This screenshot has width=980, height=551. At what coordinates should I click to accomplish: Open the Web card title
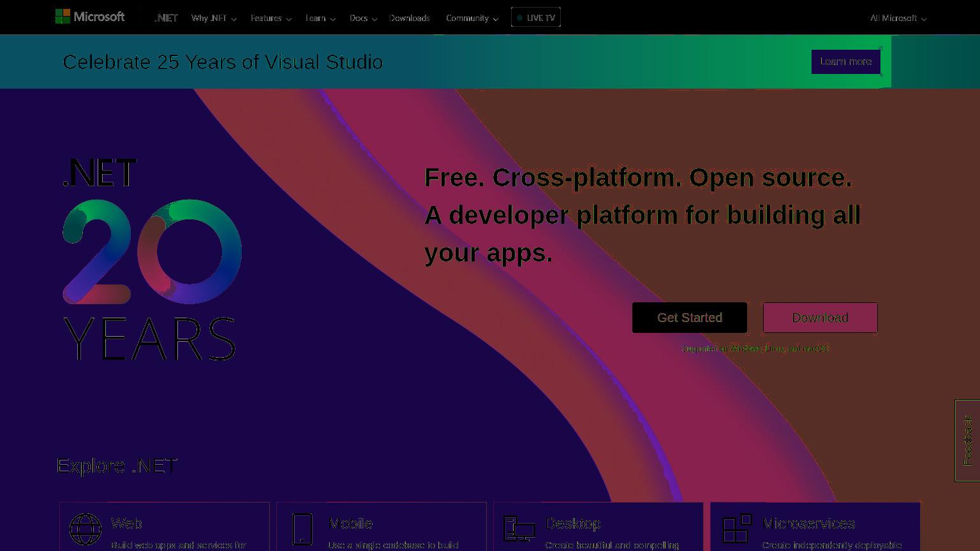pyautogui.click(x=126, y=524)
